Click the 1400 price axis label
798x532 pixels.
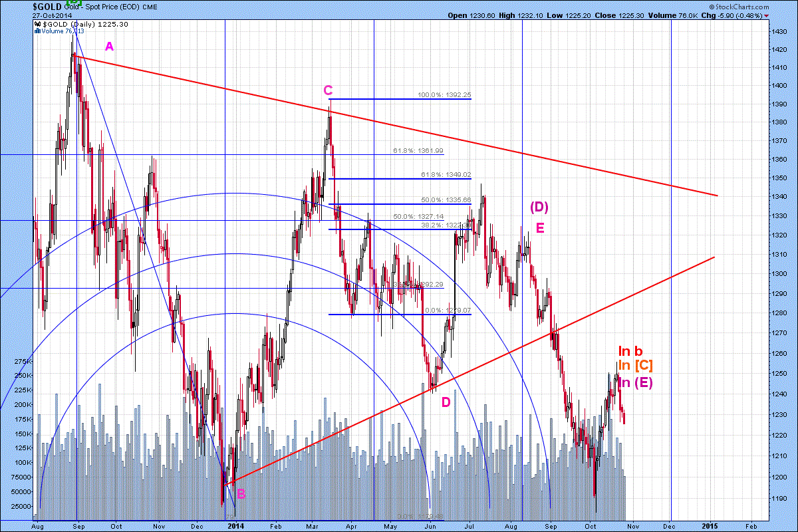pos(779,86)
